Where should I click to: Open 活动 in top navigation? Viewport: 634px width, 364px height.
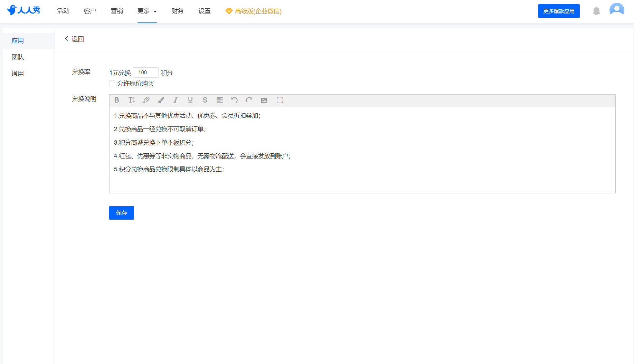tap(63, 11)
